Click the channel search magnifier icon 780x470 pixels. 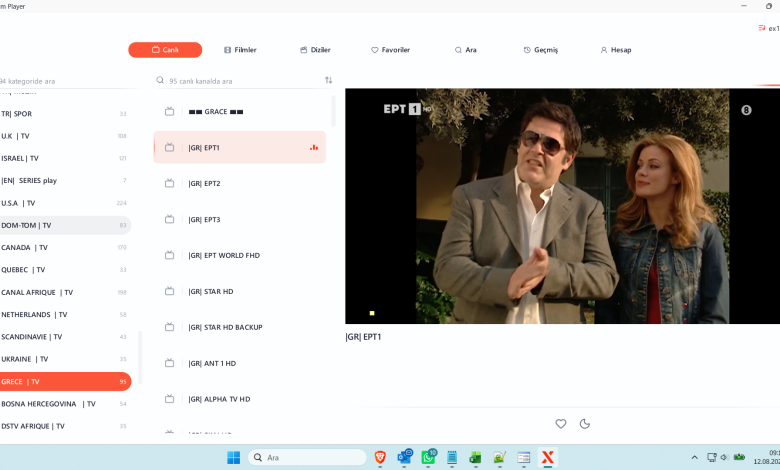tap(160, 80)
